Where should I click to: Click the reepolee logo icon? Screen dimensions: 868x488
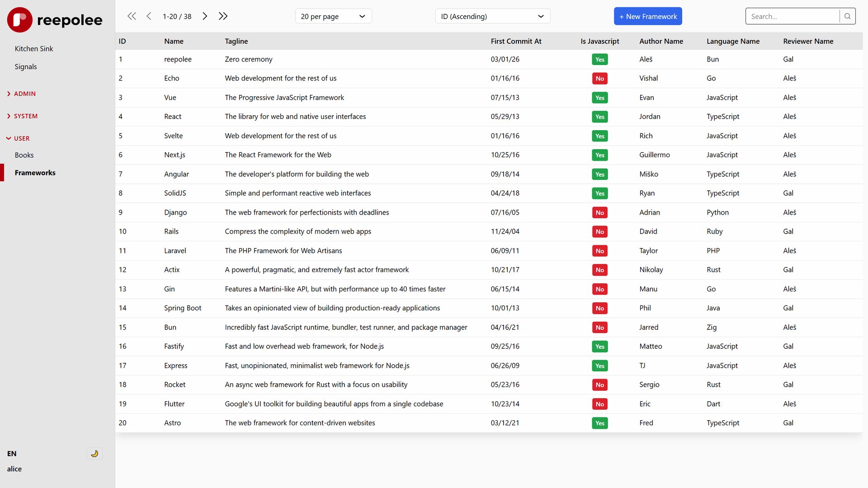19,20
